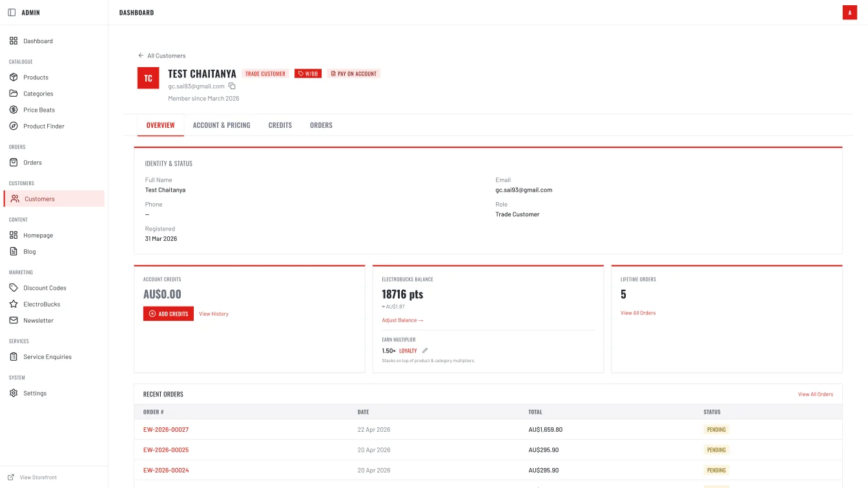Open the admin avatar in the top bar
Image resolution: width=868 pixels, height=488 pixels.
pos(850,12)
